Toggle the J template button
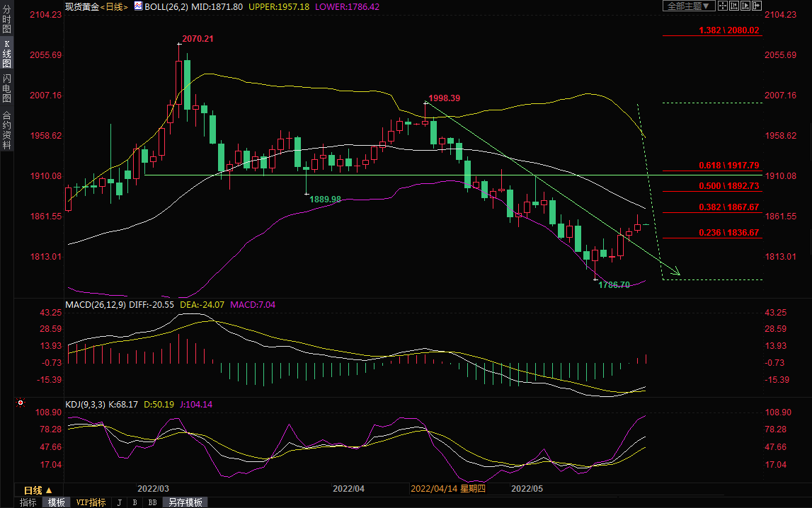Screen dimensions: 812x508 [x=119, y=502]
